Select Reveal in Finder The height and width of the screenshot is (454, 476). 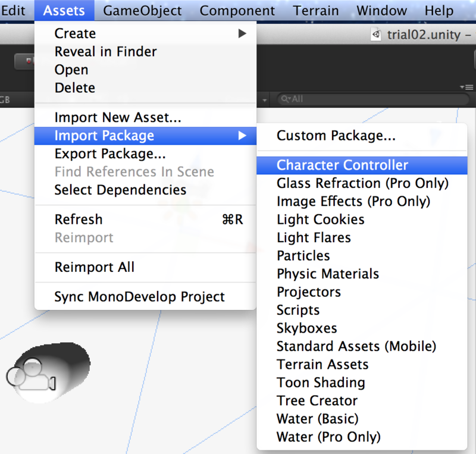[x=105, y=52]
